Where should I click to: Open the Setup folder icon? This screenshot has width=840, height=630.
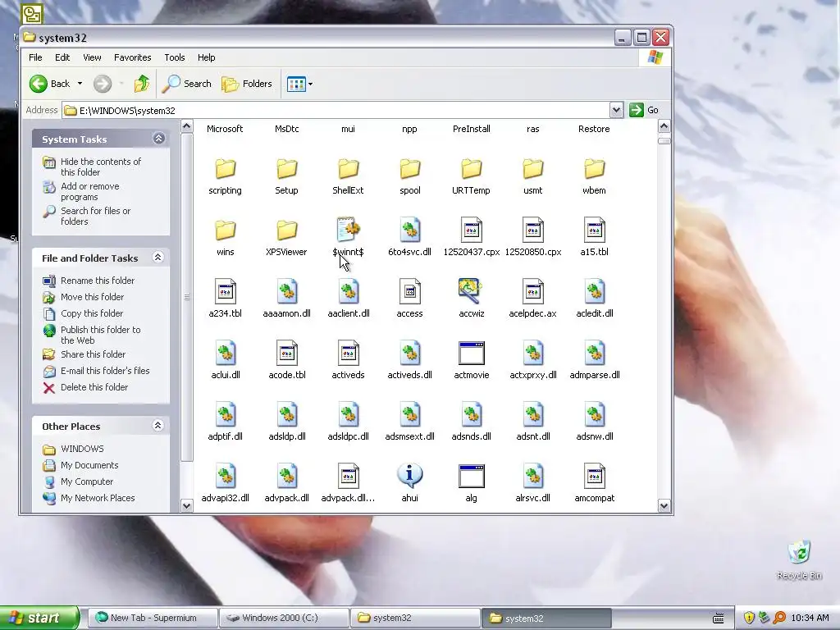click(x=286, y=169)
